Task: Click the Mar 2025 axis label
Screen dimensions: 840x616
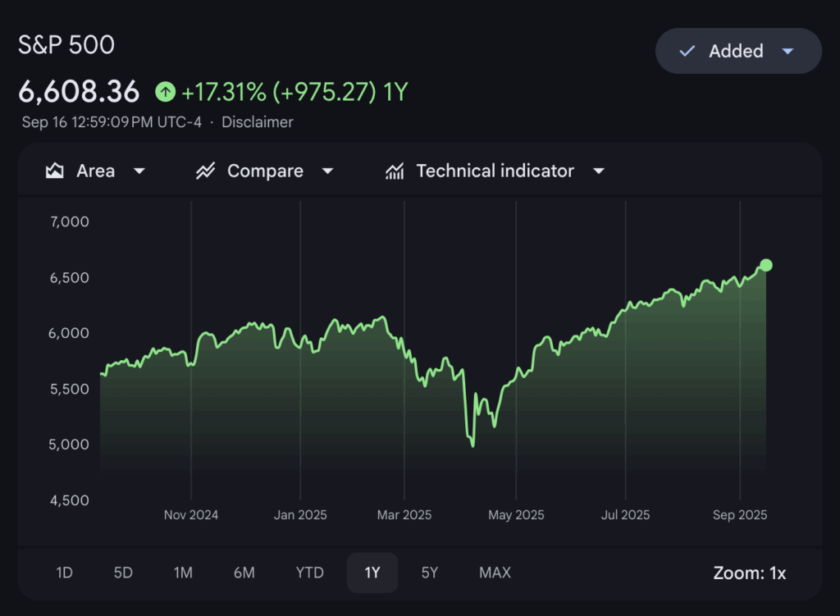Action: pos(404,515)
